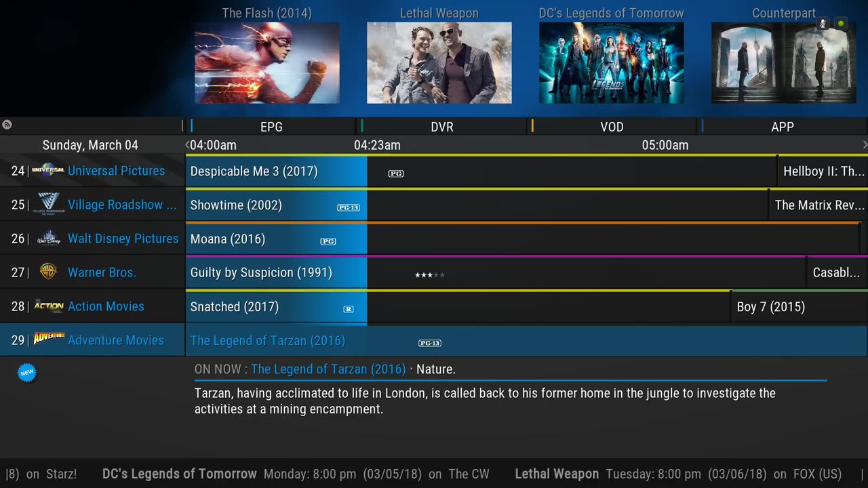Click the Flash (2014) title caption
Image resolution: width=868 pixels, height=488 pixels.
point(267,13)
